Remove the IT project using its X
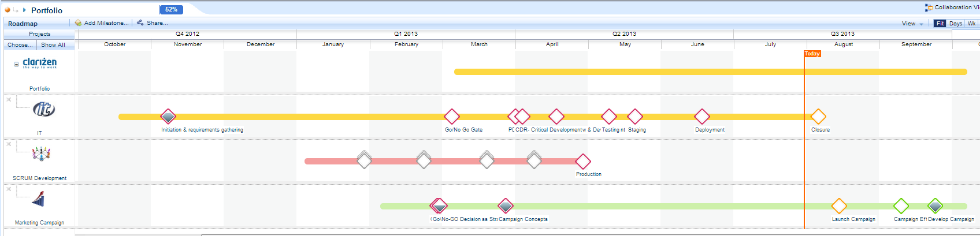Viewport: 980px width, 236px height. click(x=9, y=99)
